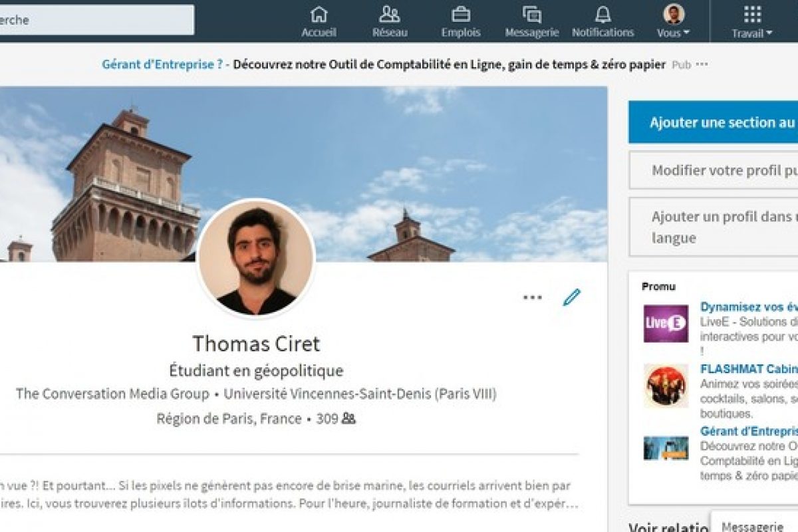Click Ajouter un profil dans une autre langue
798x532 pixels.
tap(714, 227)
